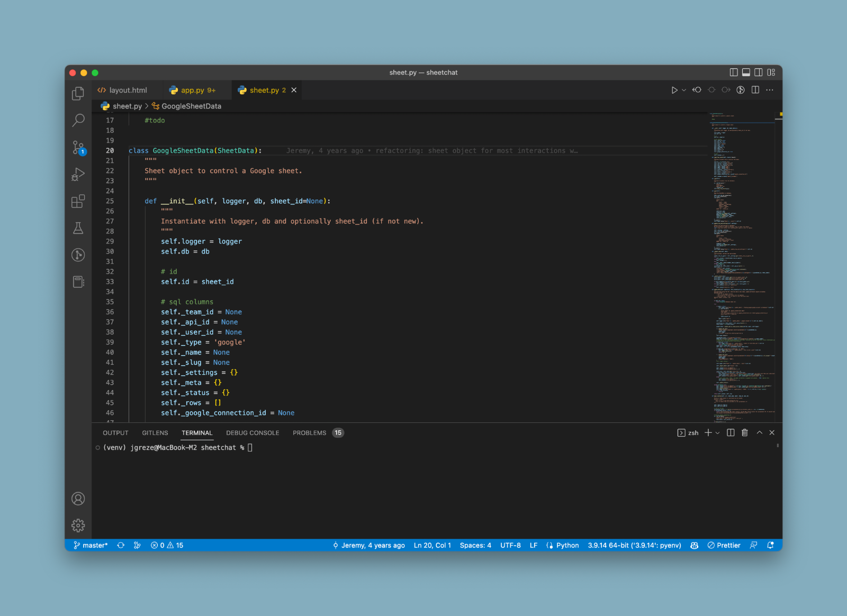Open the Search view in the sidebar

78,120
